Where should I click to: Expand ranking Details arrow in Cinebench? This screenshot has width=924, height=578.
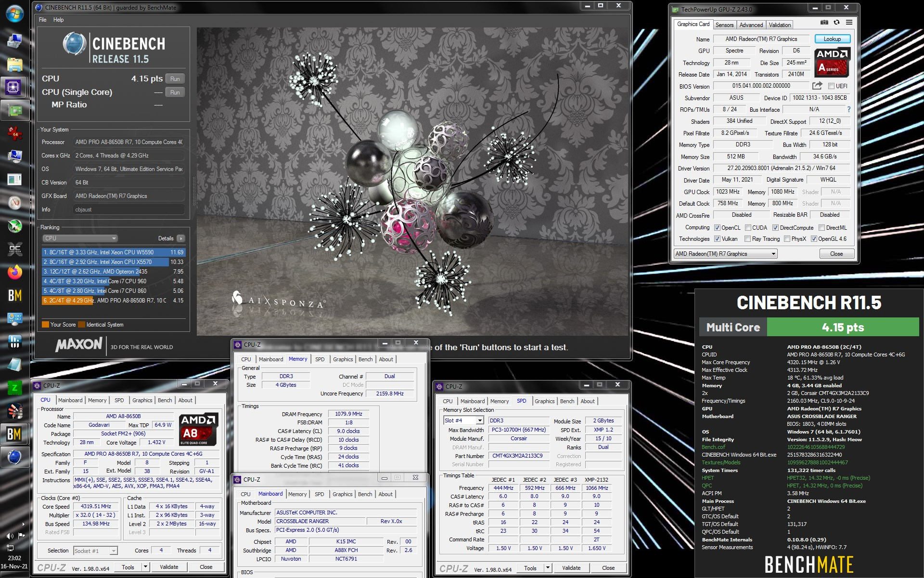181,238
